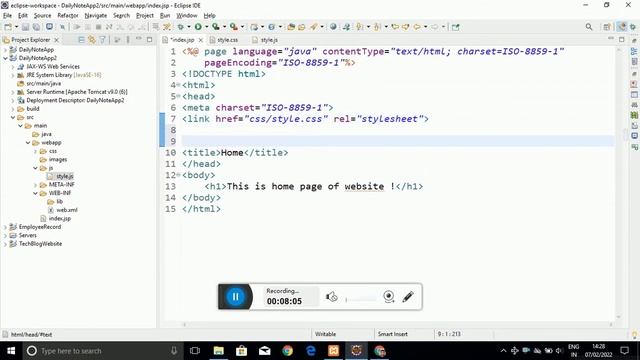Click the Back navigation arrow in toolbar
The width and height of the screenshot is (640, 360).
(x=417, y=27)
